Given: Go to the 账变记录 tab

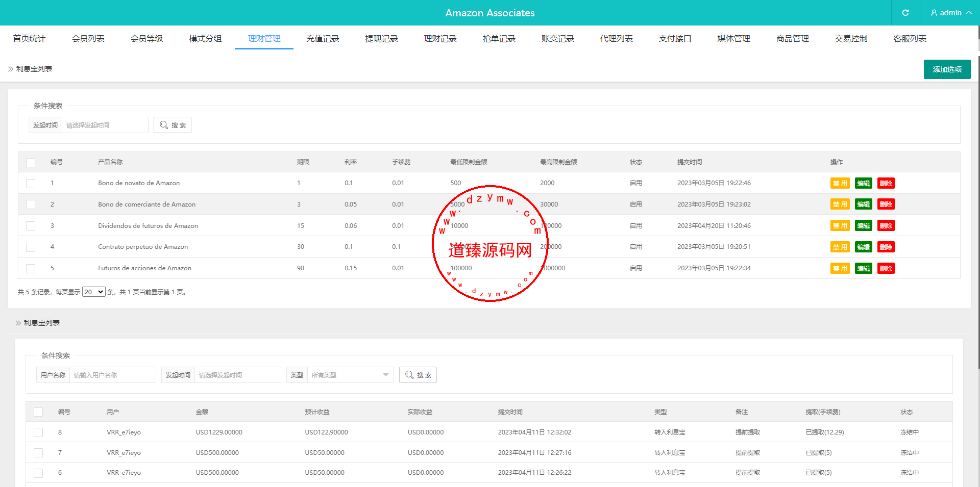Looking at the screenshot, I should (x=557, y=39).
